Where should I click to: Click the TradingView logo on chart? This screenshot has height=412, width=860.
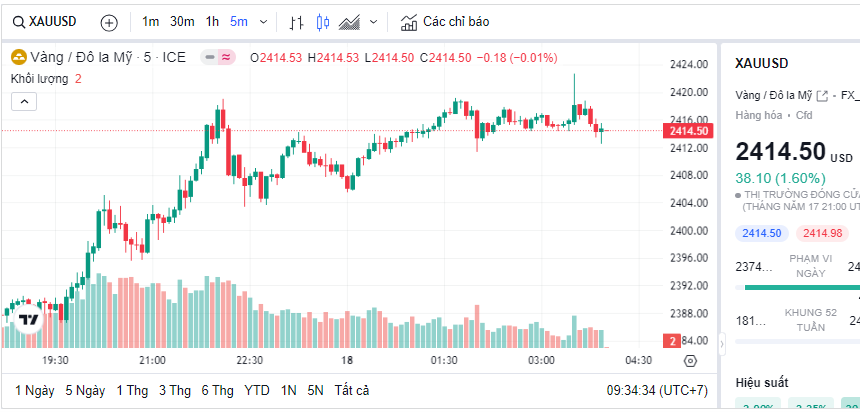click(x=29, y=320)
